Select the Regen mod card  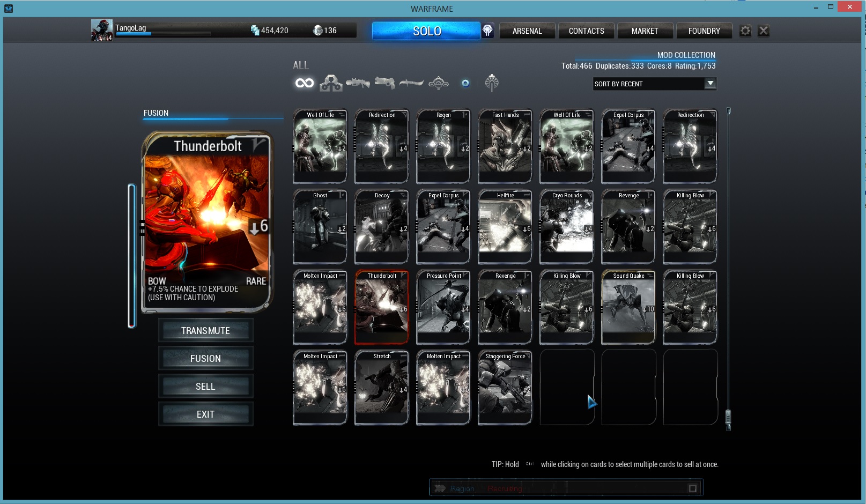tap(443, 146)
